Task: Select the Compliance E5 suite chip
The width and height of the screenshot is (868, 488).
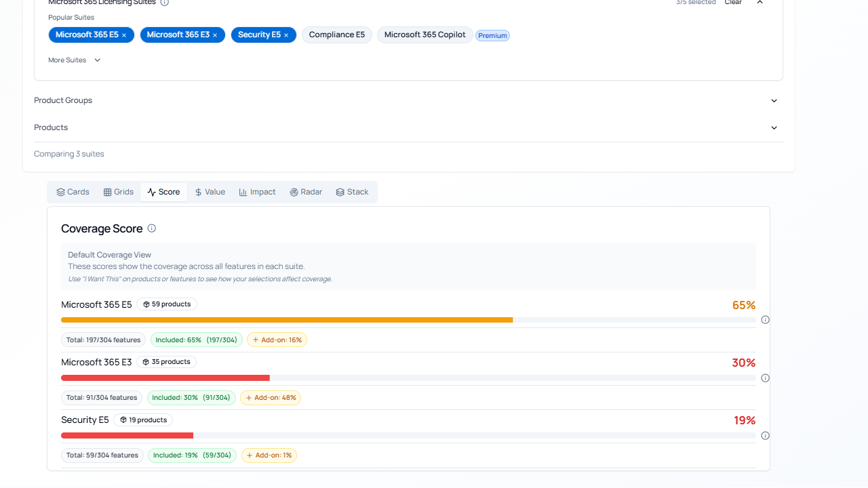Action: click(x=337, y=35)
